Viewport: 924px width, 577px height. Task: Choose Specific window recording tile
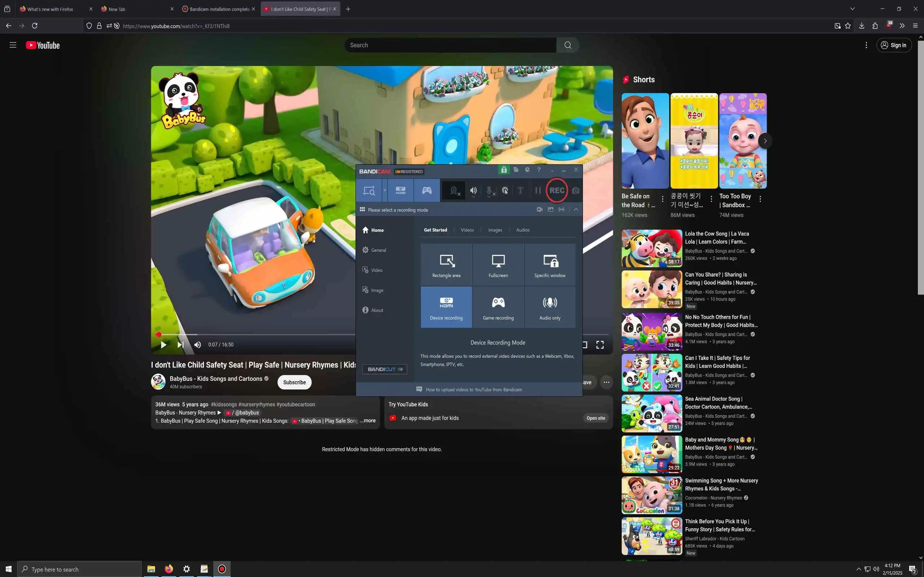(550, 265)
